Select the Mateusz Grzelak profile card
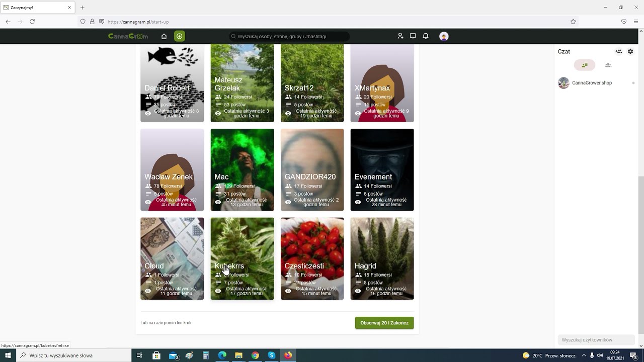644x362 pixels. click(242, 82)
